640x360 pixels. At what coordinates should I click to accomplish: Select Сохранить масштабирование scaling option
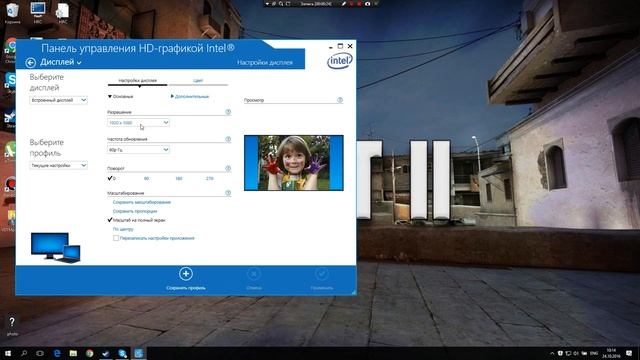point(142,202)
